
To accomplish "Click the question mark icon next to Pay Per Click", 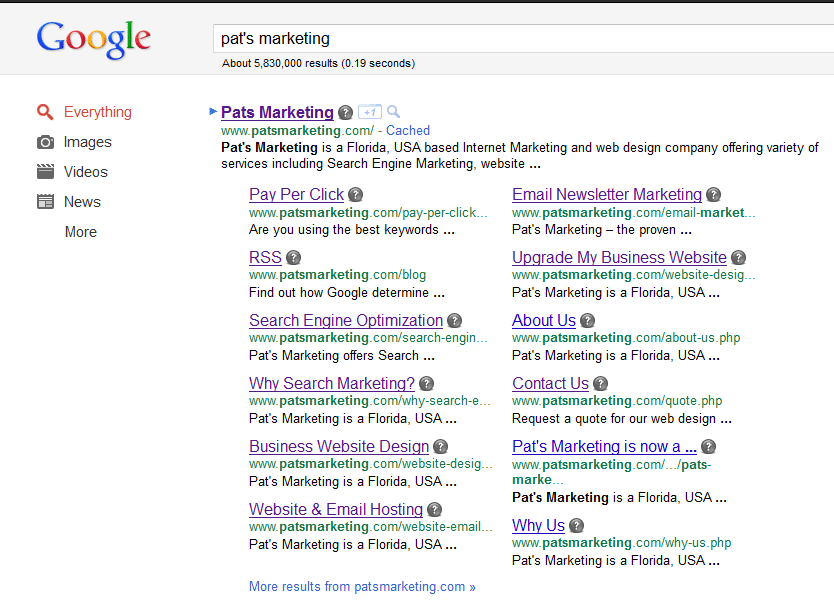I will pos(355,195).
